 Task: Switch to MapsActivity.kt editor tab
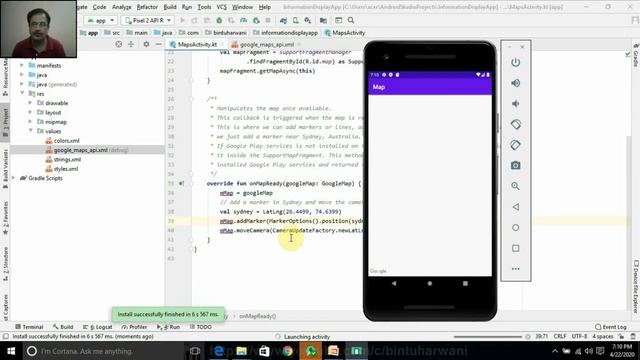(x=197, y=44)
